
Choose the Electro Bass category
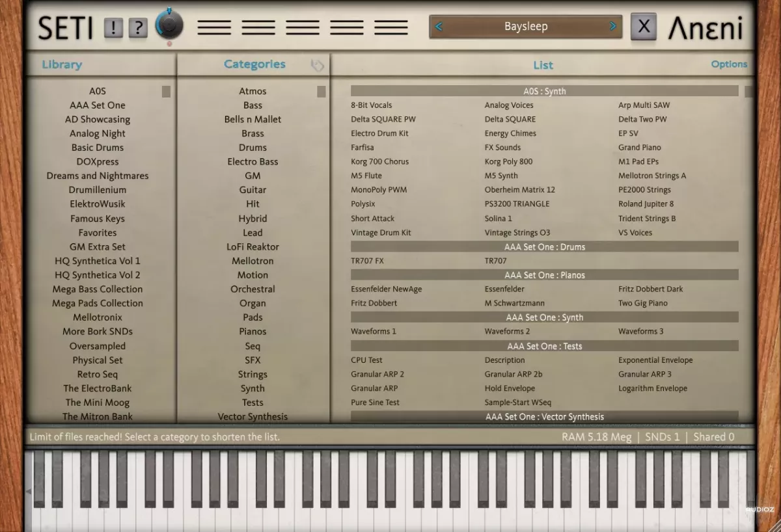253,162
